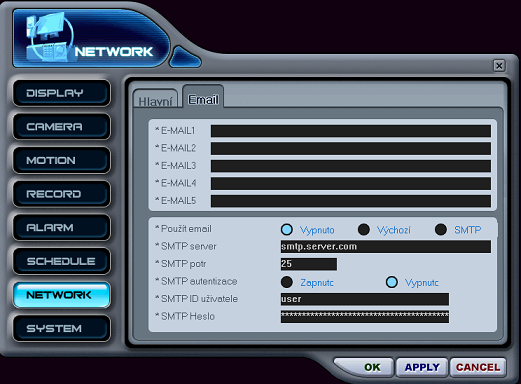Viewport: 521px width, 384px height.
Task: Switch to the Hlavní tab
Action: [155, 99]
